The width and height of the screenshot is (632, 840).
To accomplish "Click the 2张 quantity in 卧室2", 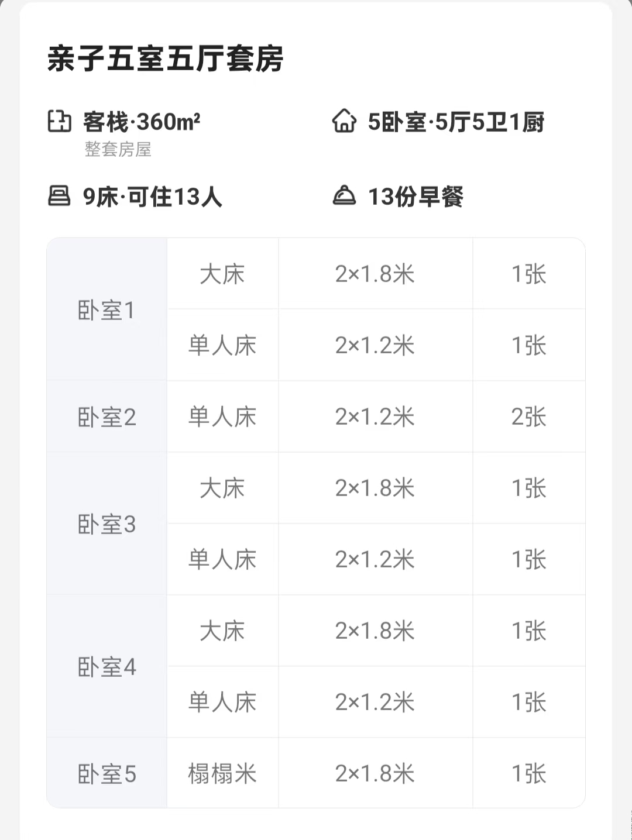I will [528, 417].
